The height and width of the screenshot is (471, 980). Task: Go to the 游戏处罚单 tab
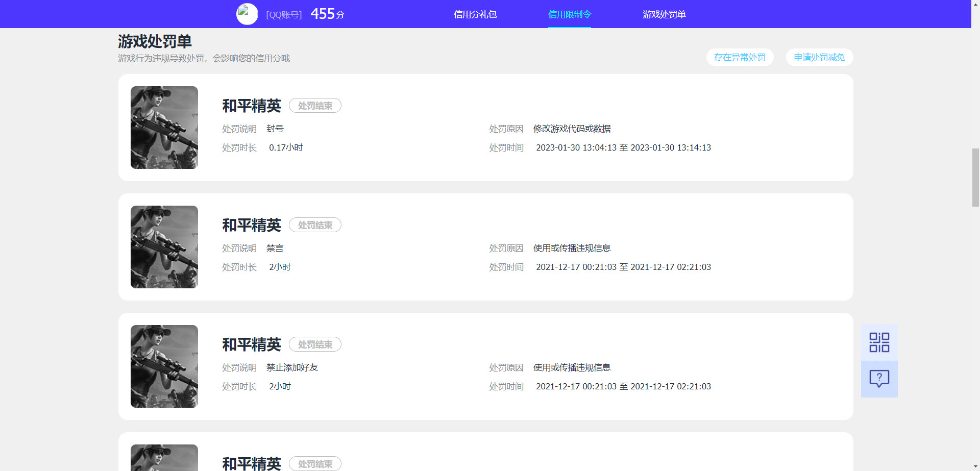pos(664,14)
